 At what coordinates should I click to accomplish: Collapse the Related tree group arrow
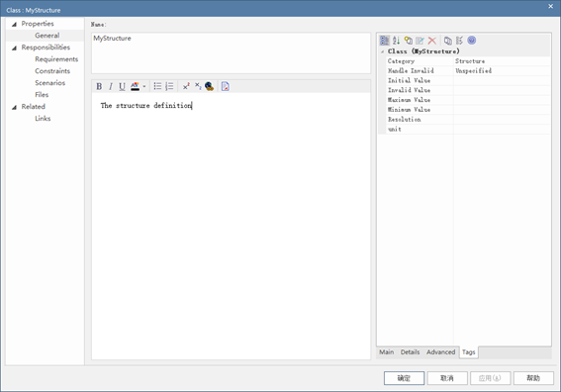(x=14, y=107)
